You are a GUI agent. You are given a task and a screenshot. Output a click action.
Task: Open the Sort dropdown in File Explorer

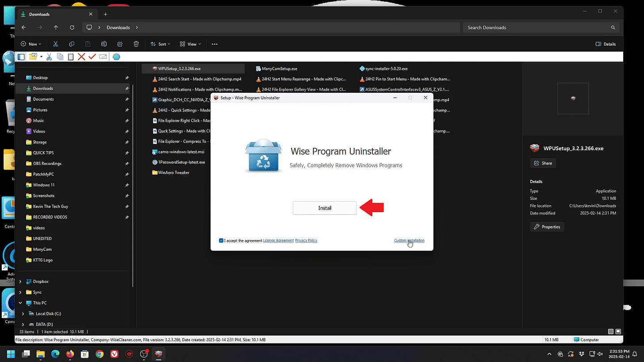coord(160,44)
